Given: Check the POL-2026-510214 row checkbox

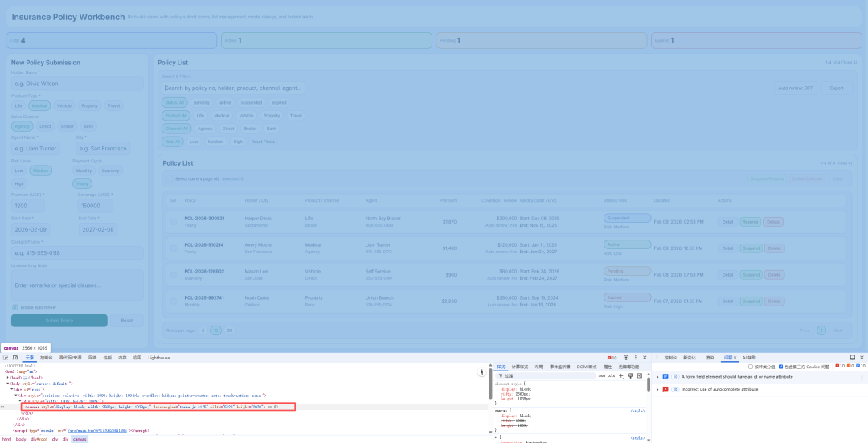Looking at the screenshot, I should click(174, 248).
